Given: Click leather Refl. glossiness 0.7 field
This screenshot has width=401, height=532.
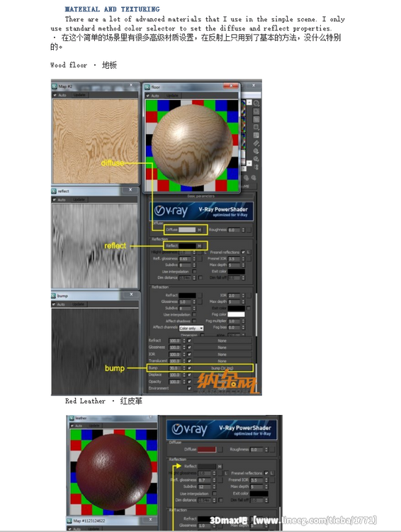Looking at the screenshot, I should tap(205, 480).
